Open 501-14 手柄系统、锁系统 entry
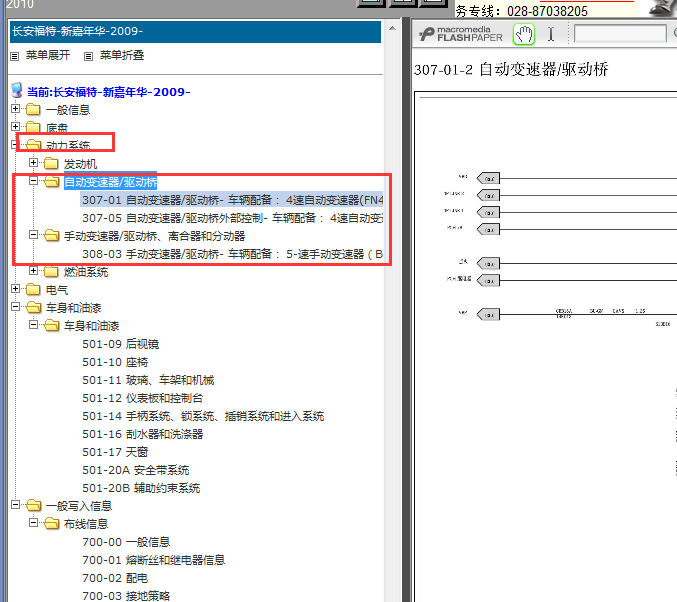The height and width of the screenshot is (602, 677). [203, 416]
